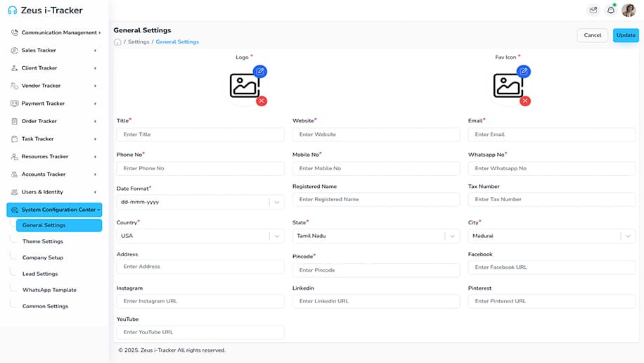
Task: Open the messages icon in header
Action: pyautogui.click(x=593, y=11)
